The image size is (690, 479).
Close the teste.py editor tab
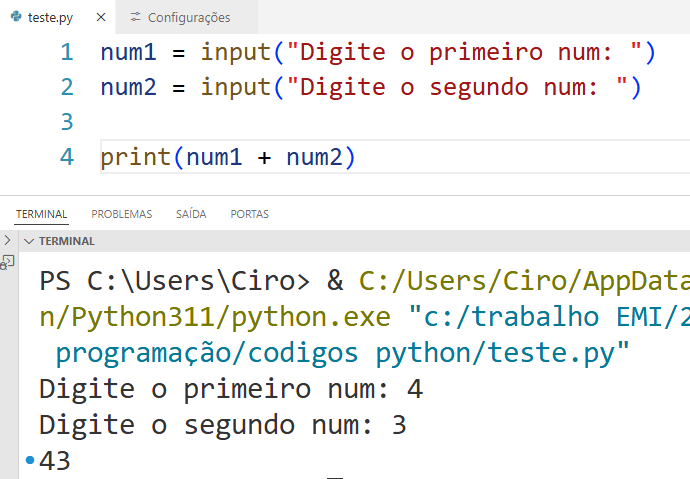[98, 17]
